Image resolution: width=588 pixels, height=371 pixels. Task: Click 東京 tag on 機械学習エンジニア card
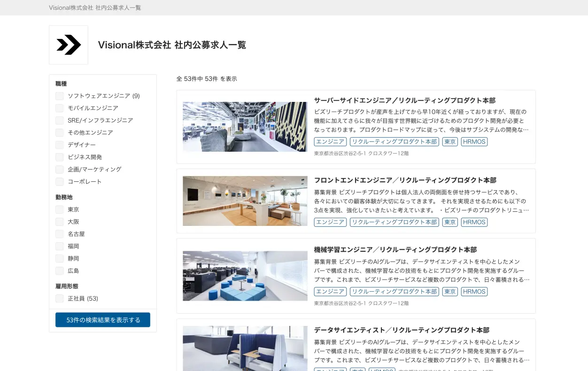(x=450, y=292)
